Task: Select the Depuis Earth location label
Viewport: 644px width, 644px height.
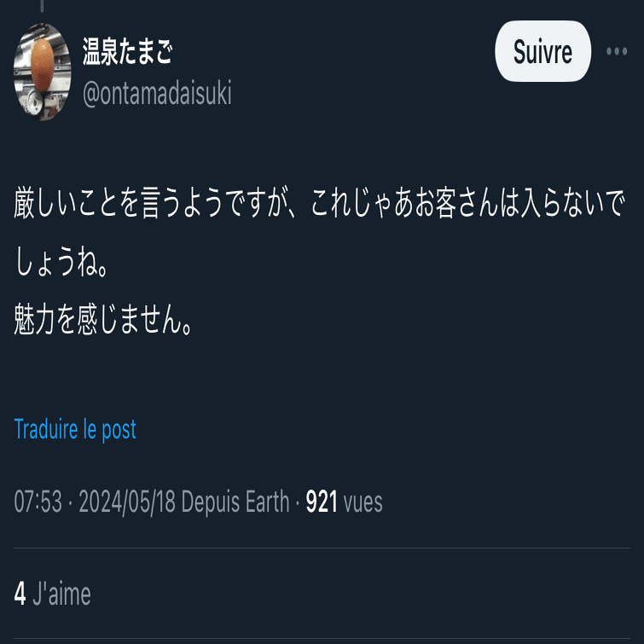Action: click(235, 502)
